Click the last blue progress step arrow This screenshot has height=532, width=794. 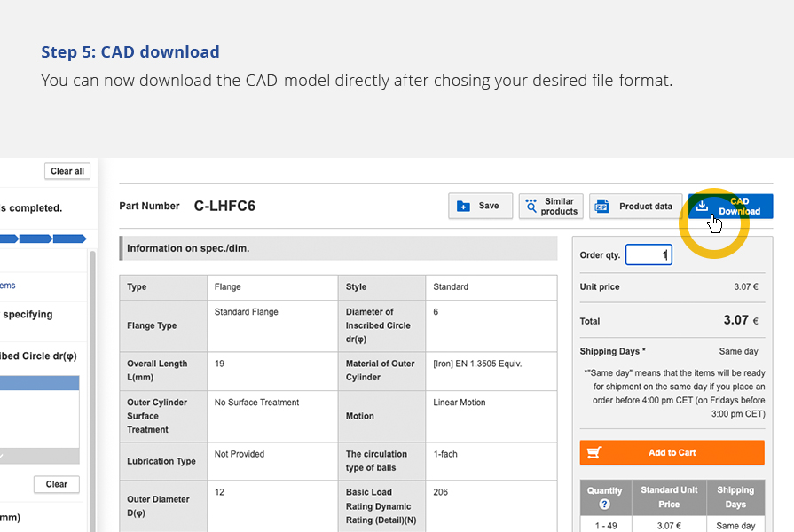pyautogui.click(x=69, y=239)
